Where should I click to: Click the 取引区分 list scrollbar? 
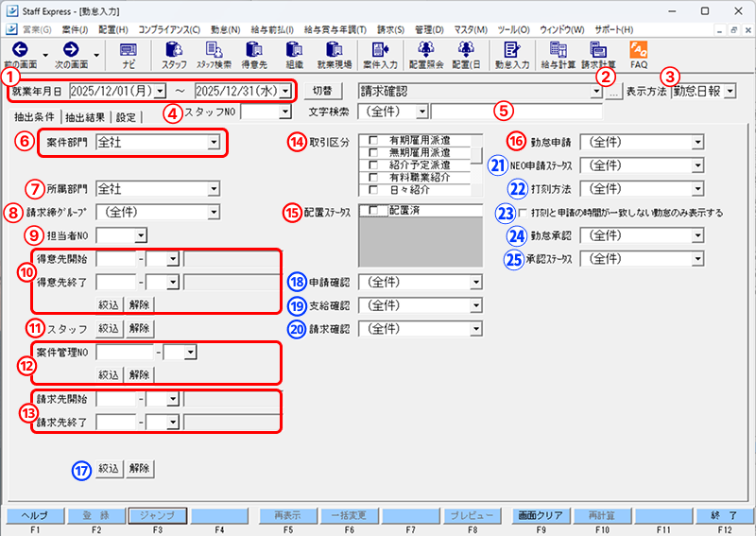tap(476, 165)
